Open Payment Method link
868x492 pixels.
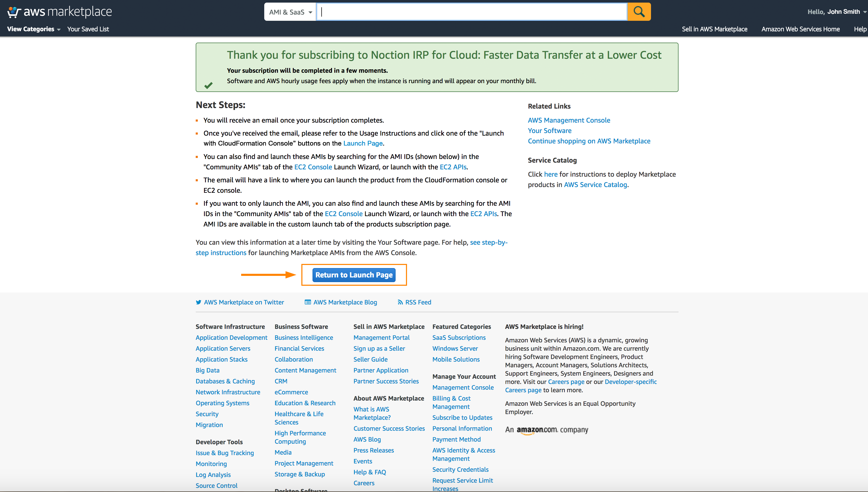coord(456,439)
